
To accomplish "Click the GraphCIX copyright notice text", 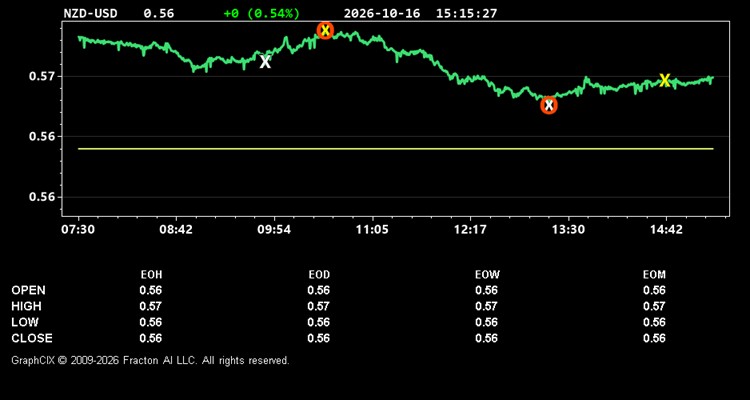I will [x=150, y=360].
